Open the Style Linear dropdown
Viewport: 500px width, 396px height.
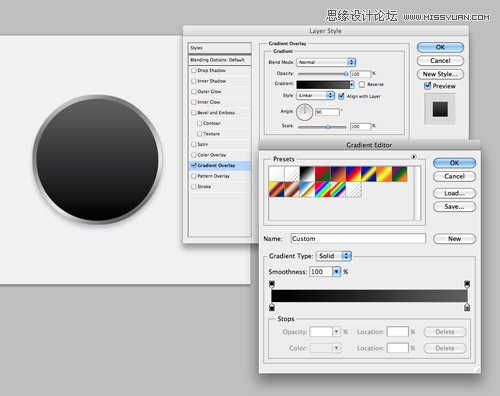(315, 96)
